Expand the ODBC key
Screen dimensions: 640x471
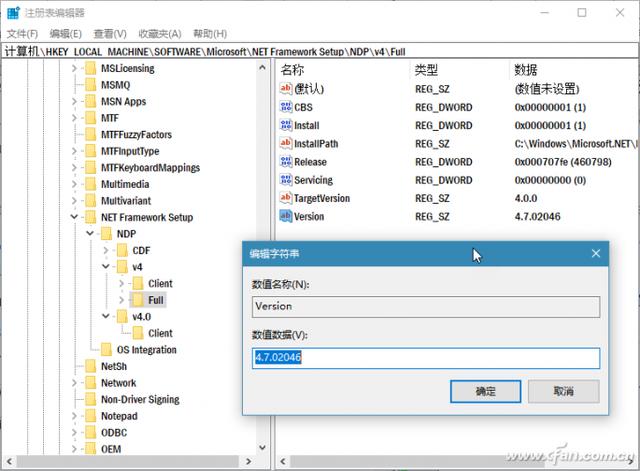point(74,433)
